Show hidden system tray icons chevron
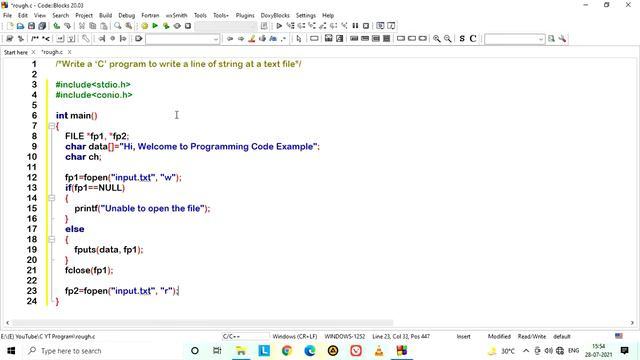 pos(526,351)
